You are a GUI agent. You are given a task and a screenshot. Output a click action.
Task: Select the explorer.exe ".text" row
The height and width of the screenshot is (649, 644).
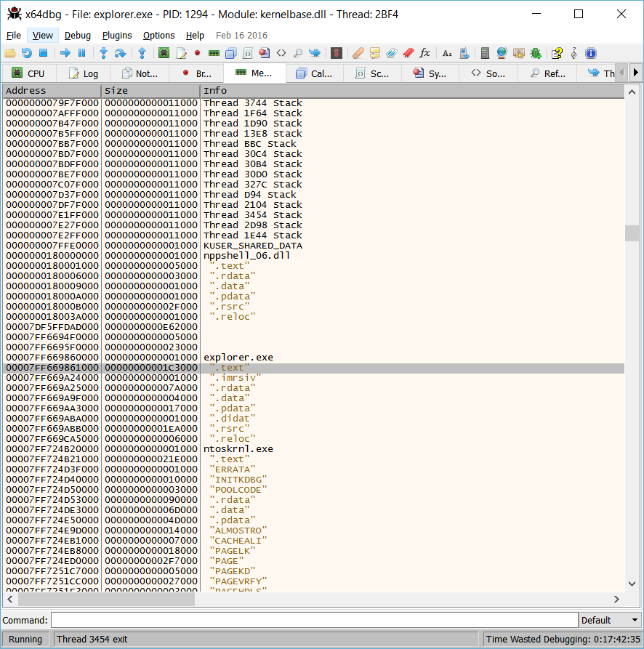click(314, 368)
